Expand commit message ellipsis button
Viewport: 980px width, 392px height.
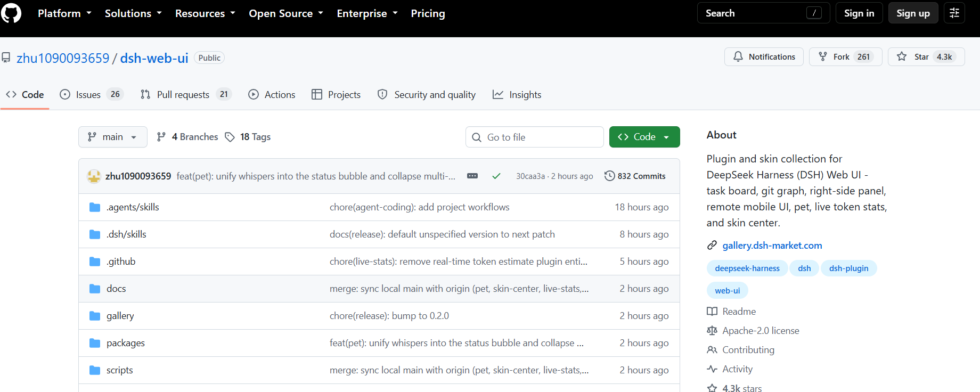pos(472,176)
